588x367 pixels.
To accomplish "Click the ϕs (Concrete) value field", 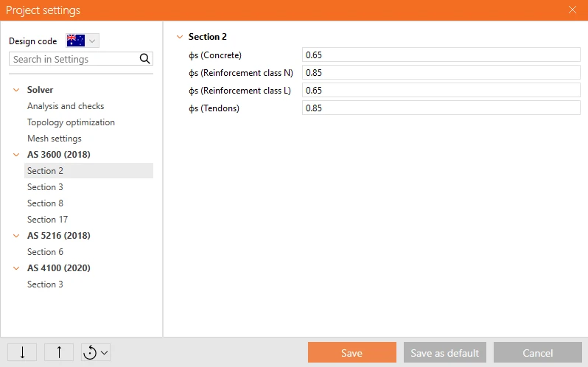I will click(441, 55).
